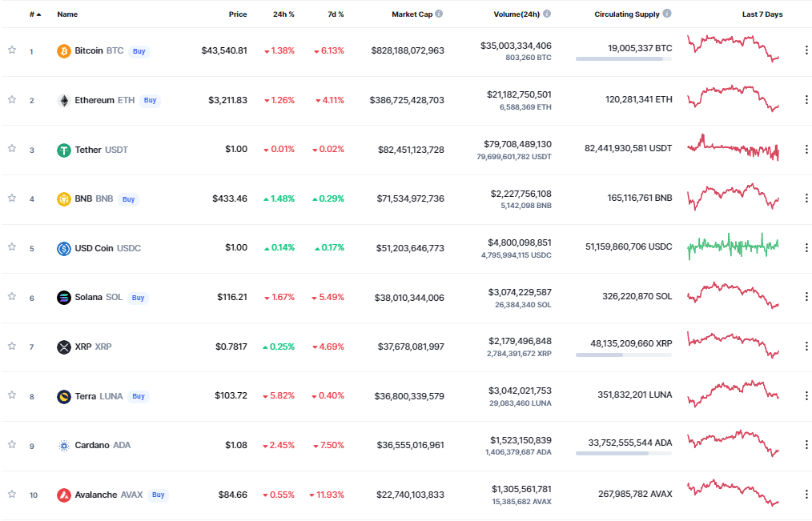Open the Bitcoin 7-day sparkline chart

click(x=733, y=48)
